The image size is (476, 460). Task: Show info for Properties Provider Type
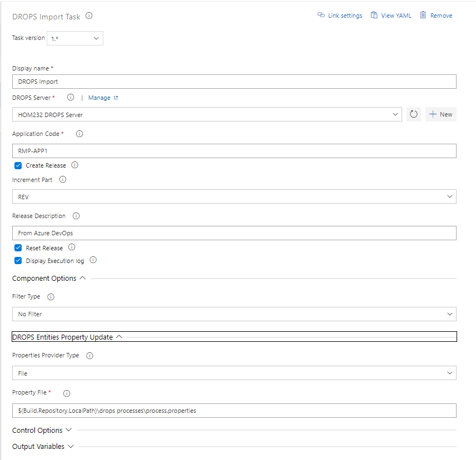tap(89, 356)
